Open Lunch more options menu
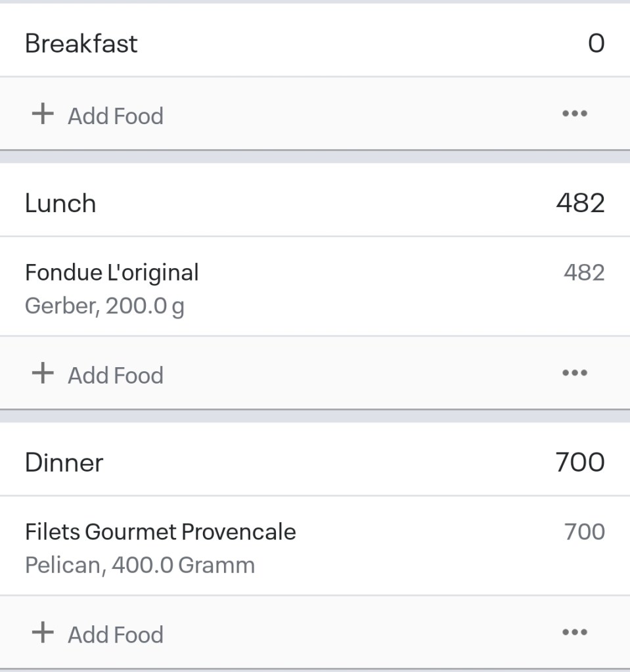The width and height of the screenshot is (630, 672). pyautogui.click(x=575, y=373)
